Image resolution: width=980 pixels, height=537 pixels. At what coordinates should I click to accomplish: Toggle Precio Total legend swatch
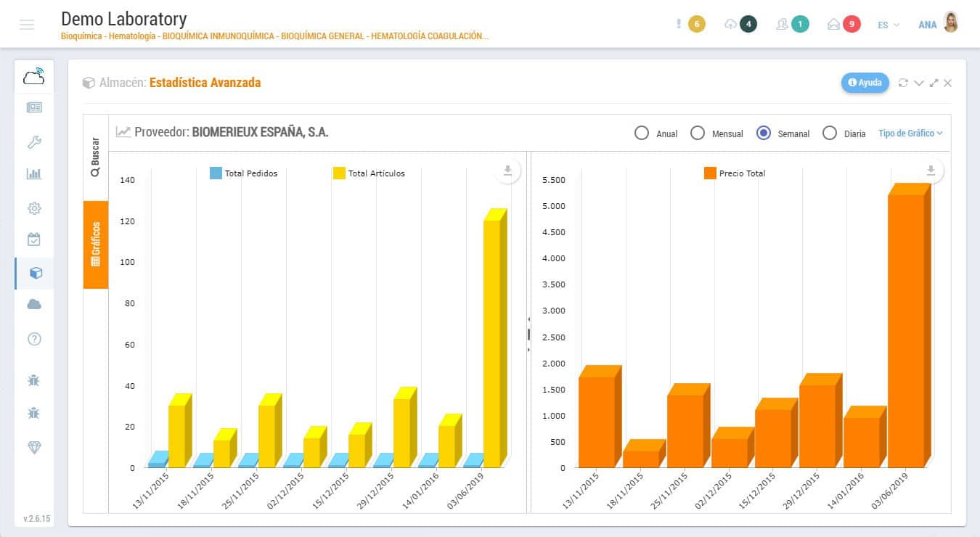click(710, 173)
